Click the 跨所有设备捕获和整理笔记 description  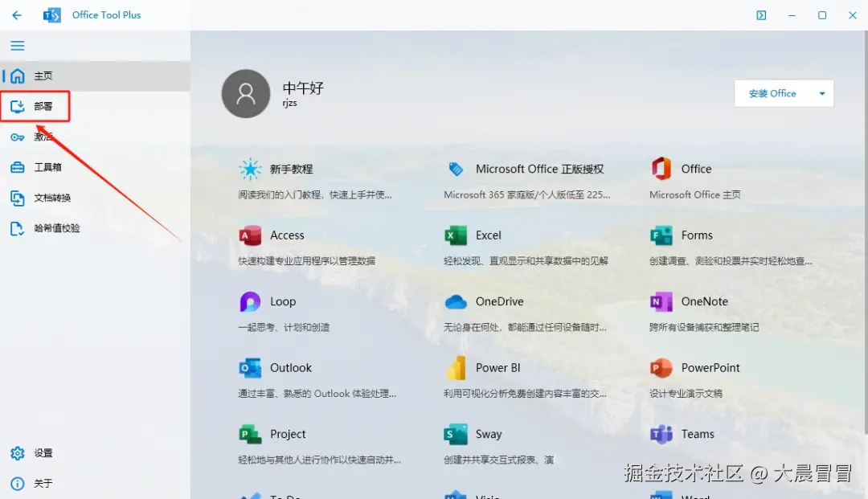(704, 327)
